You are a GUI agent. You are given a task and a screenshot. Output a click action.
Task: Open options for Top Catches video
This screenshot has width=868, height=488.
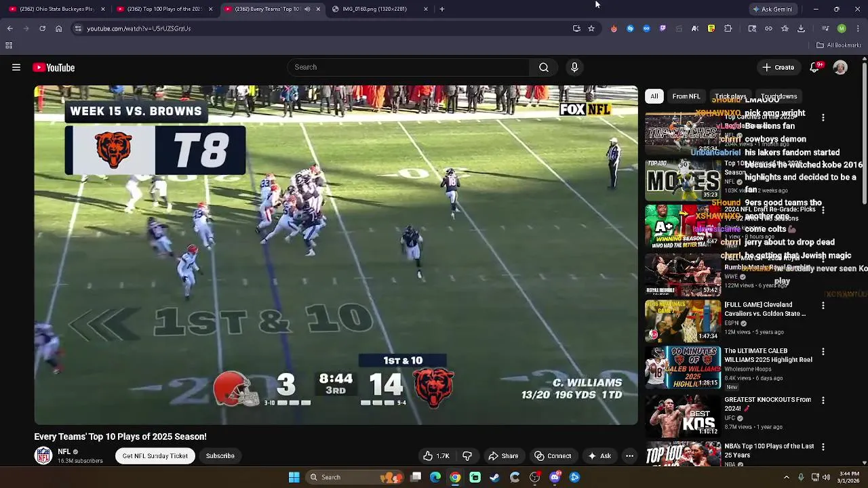823,117
